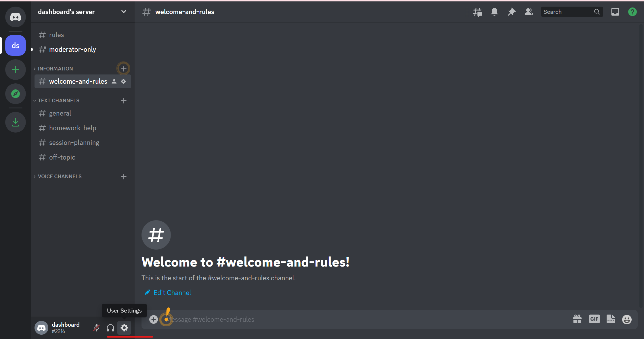This screenshot has width=644, height=339.
Task: Open the member list icon
Action: pyautogui.click(x=528, y=12)
